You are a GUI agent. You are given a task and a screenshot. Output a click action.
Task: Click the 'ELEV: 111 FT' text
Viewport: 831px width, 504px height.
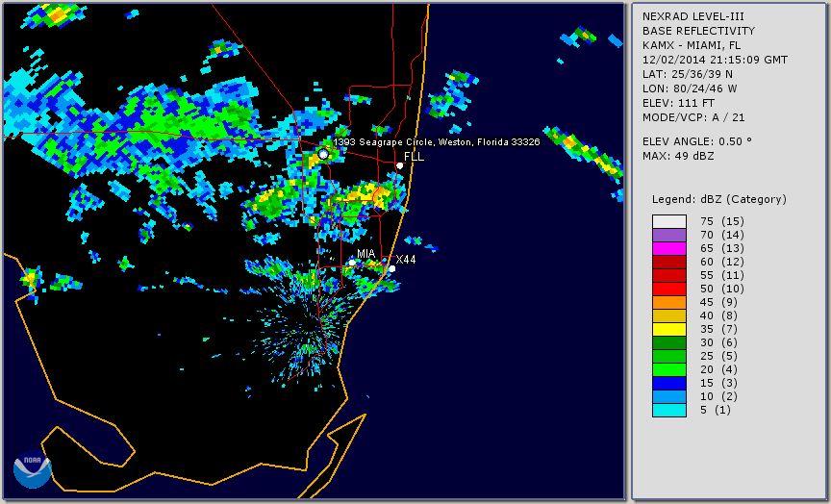point(678,103)
